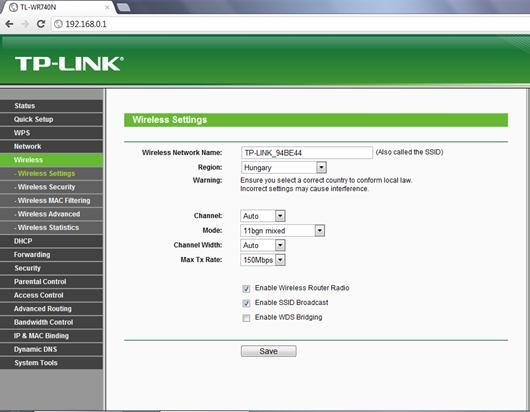The width and height of the screenshot is (530, 412).
Task: Close the TL-WR740N browser tab
Action: click(107, 7)
